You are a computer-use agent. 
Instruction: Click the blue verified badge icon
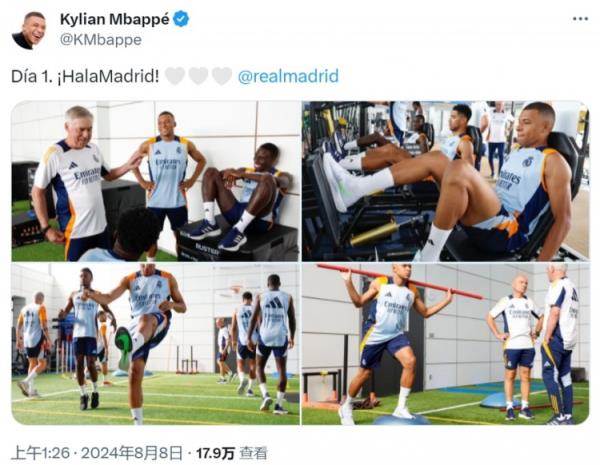tap(181, 19)
